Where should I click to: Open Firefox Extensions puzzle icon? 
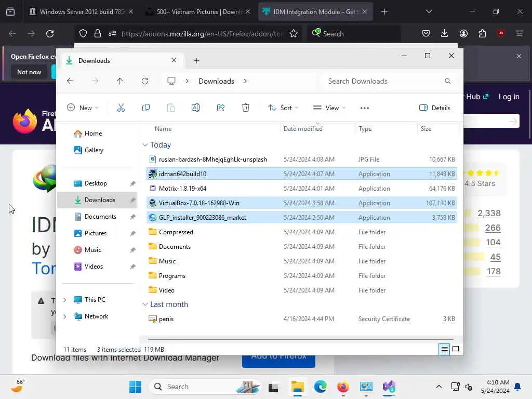click(x=482, y=33)
